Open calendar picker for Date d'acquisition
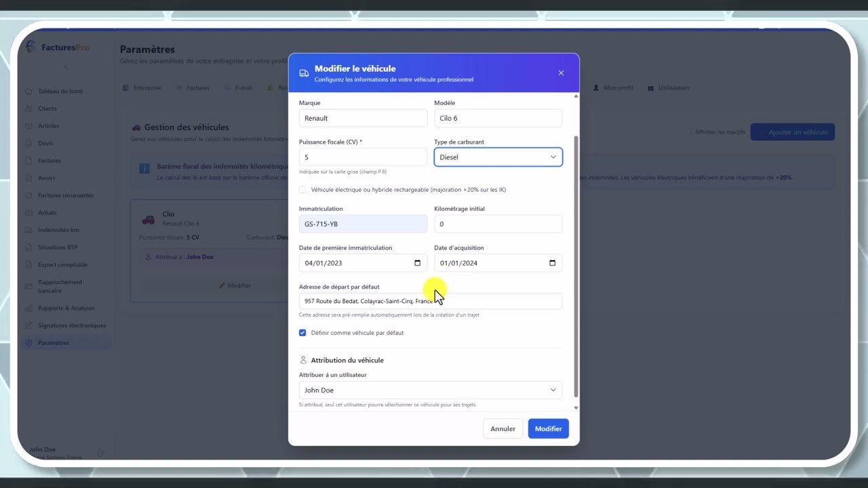 (552, 263)
